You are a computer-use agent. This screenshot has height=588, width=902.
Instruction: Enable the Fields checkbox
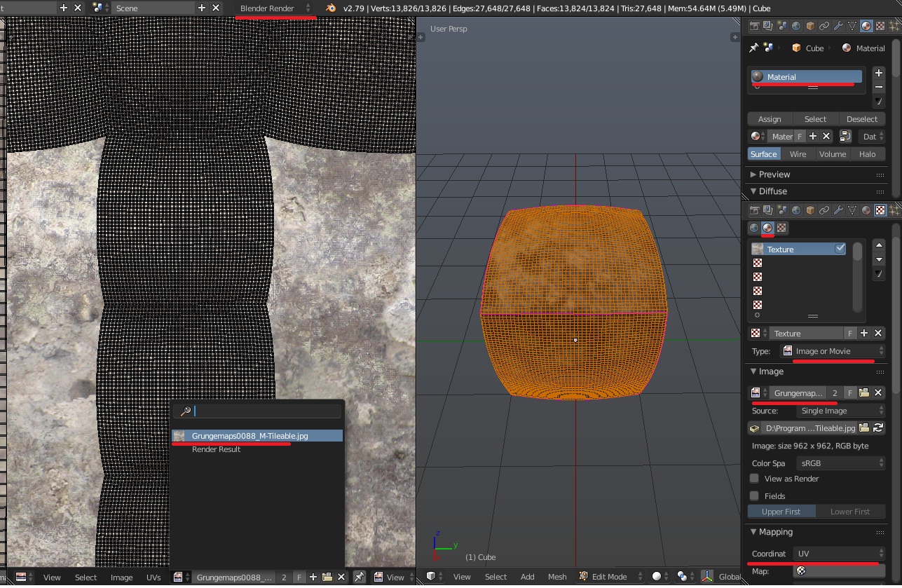[754, 495]
